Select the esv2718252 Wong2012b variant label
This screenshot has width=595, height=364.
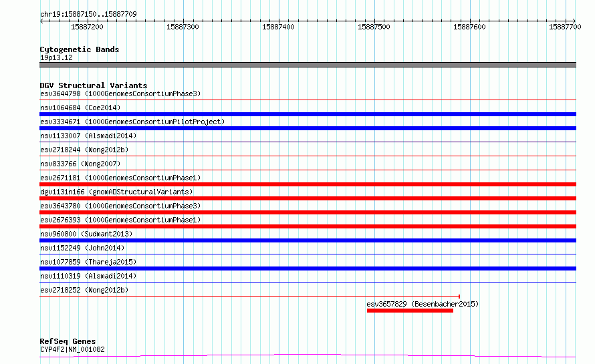[84, 290]
